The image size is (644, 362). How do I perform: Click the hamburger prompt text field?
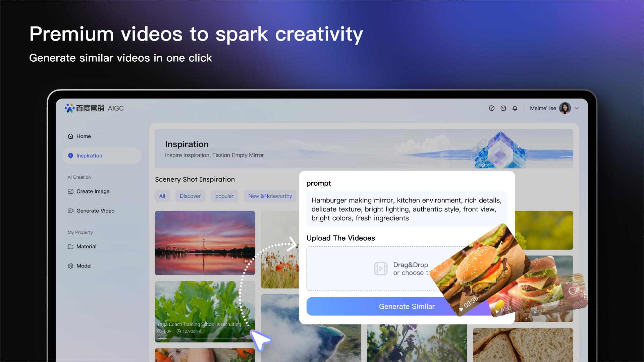tap(406, 209)
